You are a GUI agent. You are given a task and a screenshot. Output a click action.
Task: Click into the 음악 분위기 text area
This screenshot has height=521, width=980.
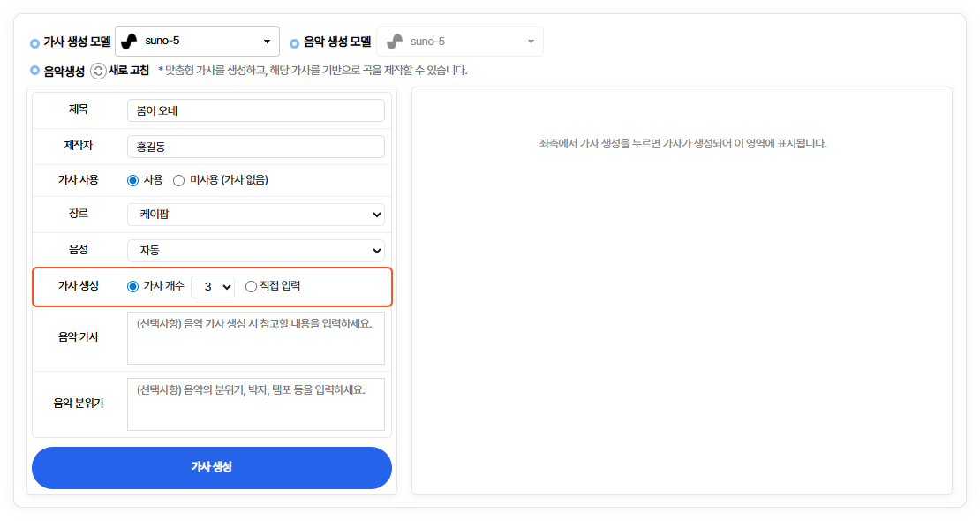click(x=256, y=404)
